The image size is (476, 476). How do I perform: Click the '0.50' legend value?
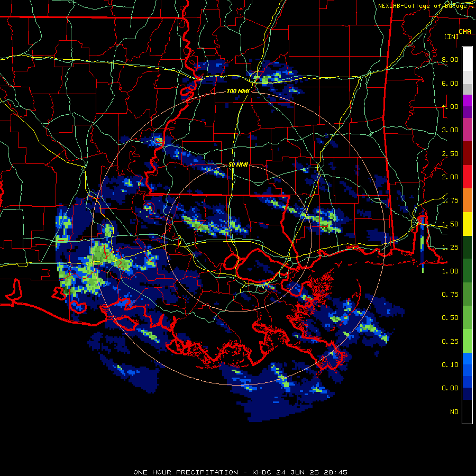click(450, 318)
